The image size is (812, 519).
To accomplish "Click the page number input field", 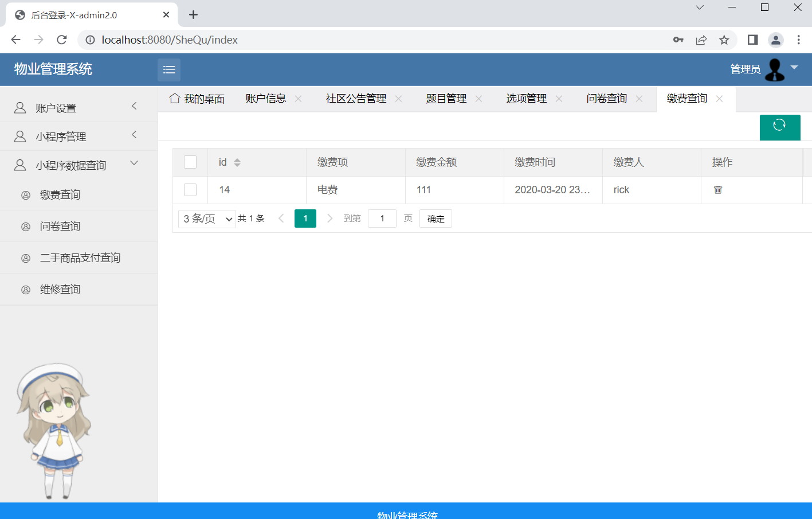I will click(382, 218).
